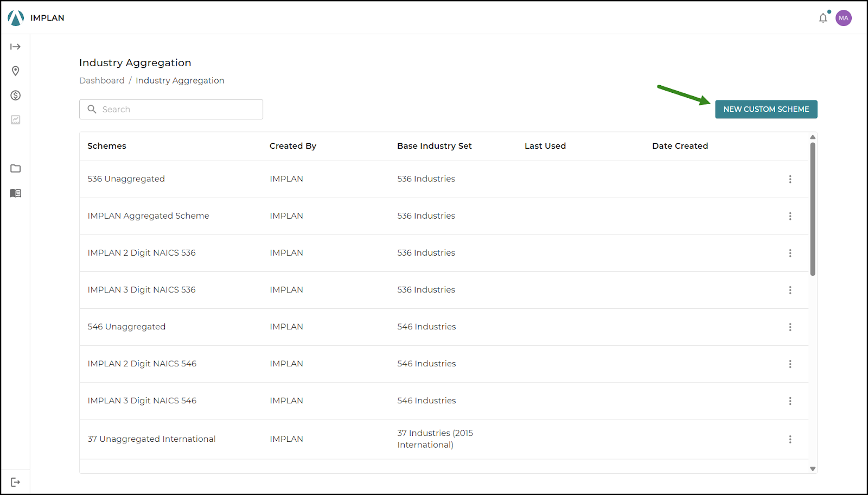The image size is (868, 495).
Task: Sort by Base Industry Set header
Action: (x=435, y=146)
